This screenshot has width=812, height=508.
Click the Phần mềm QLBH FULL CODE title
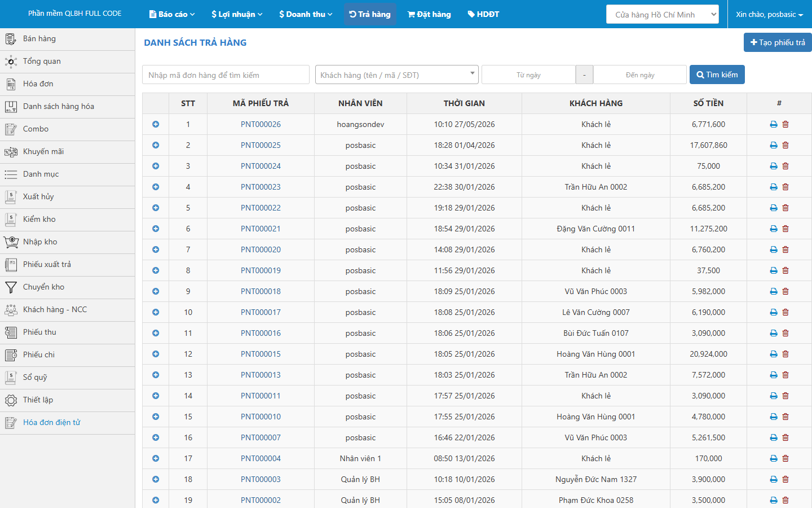coord(75,14)
